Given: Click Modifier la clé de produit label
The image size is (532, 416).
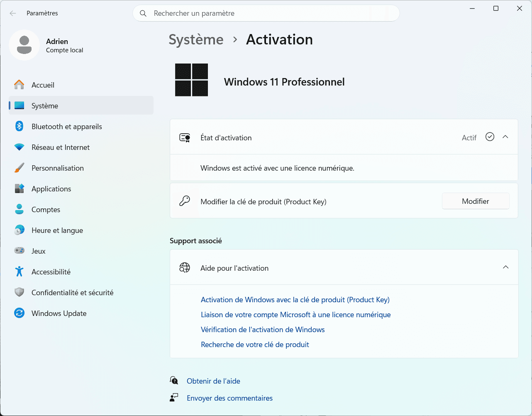Looking at the screenshot, I should coord(264,202).
